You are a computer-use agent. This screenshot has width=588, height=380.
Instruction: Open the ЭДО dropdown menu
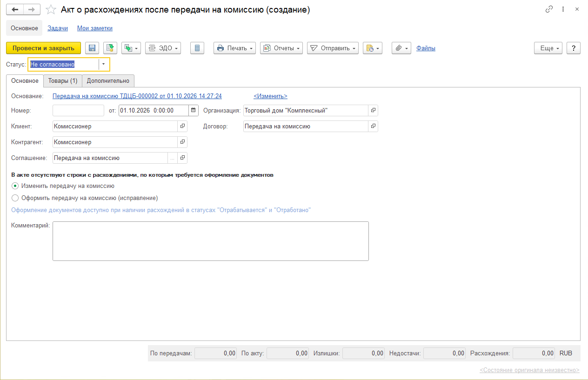click(163, 48)
